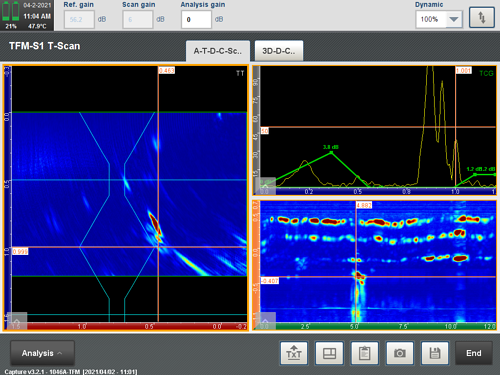This screenshot has height=375, width=500.
Task: Click the 50 threshold marker in A-Scan
Action: pyautogui.click(x=265, y=131)
